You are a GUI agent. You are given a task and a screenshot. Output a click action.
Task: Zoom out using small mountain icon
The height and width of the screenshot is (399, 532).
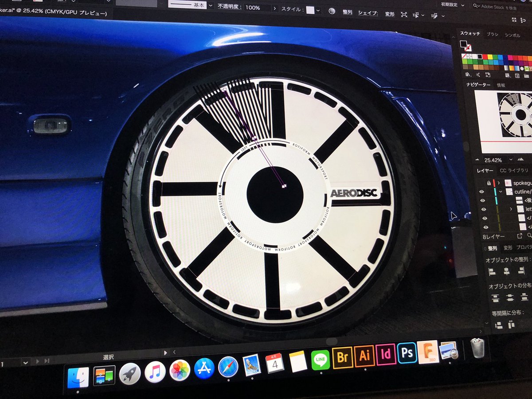(477, 160)
